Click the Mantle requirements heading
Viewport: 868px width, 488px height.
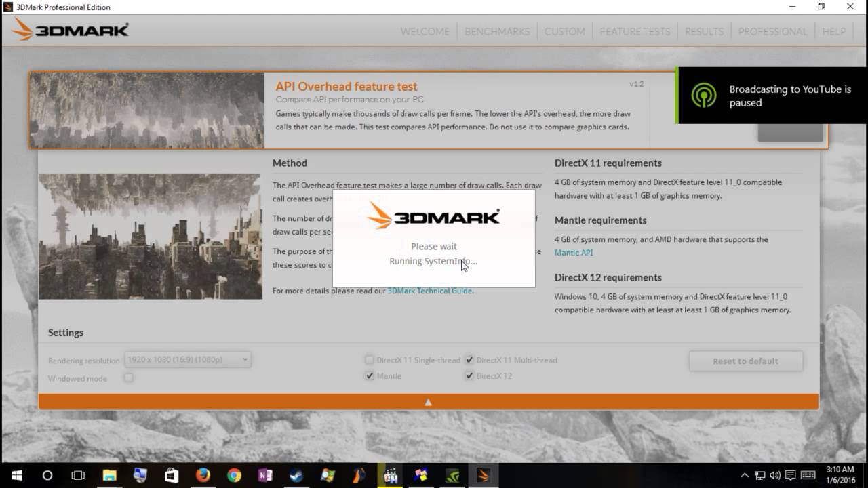[x=601, y=220]
